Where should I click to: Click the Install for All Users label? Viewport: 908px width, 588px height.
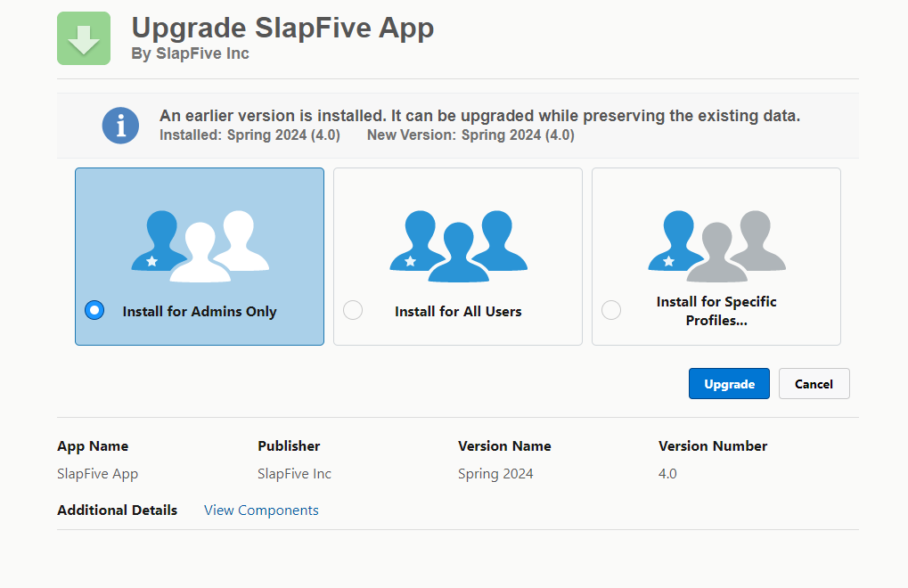point(458,312)
